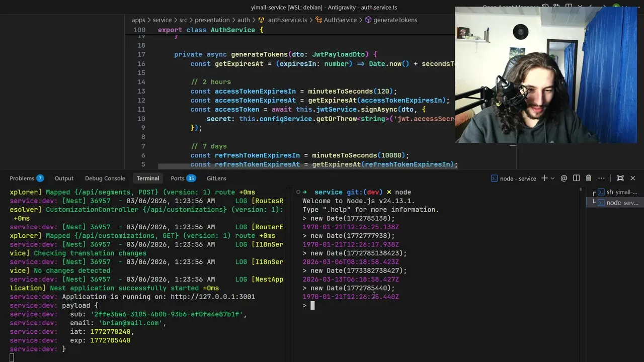Click the iat value 1772778240 in payload

click(x=110, y=332)
